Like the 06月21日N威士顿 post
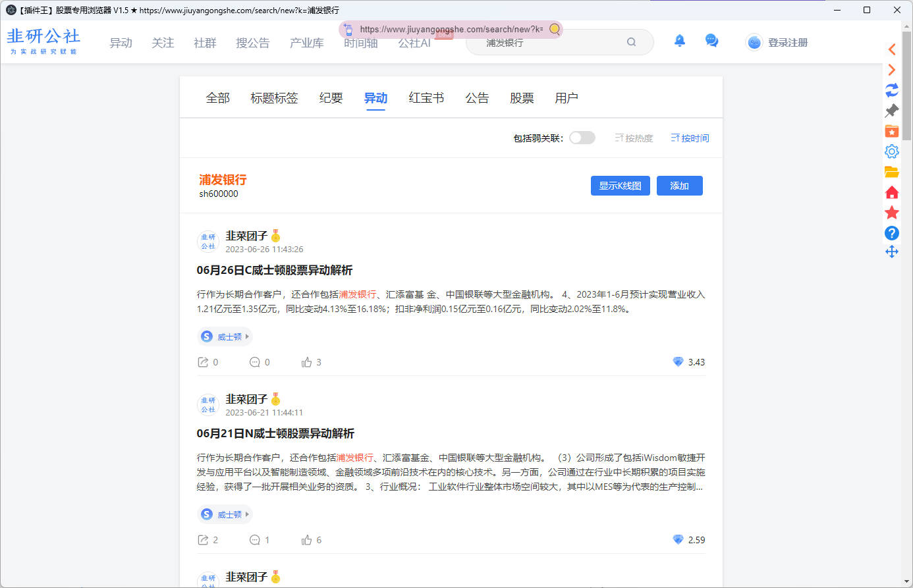Image resolution: width=913 pixels, height=588 pixels. coord(306,540)
